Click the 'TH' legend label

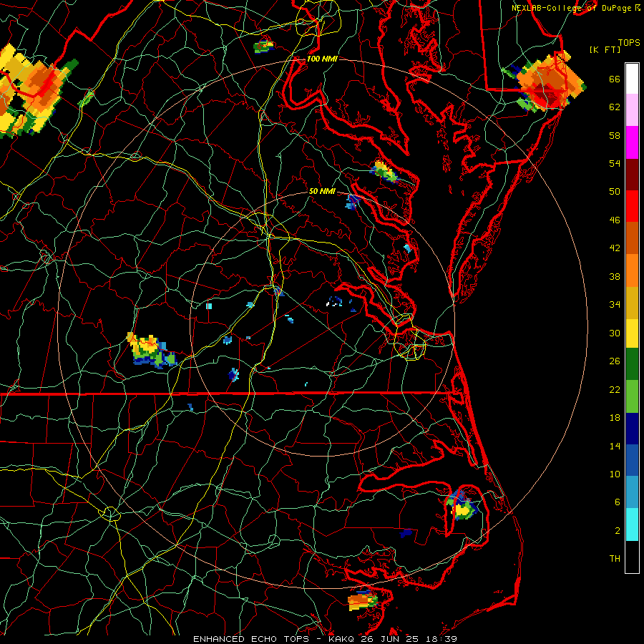tap(615, 559)
